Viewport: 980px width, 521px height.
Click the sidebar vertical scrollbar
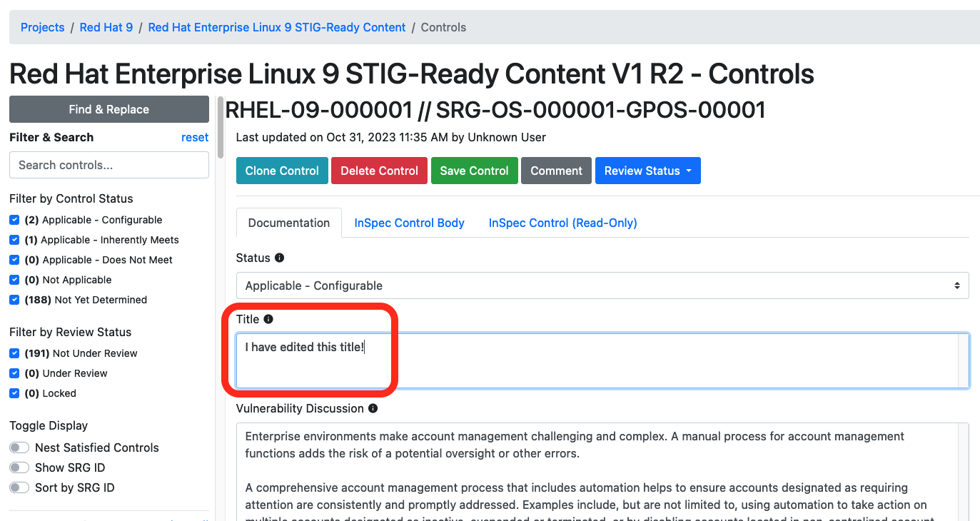(221, 127)
